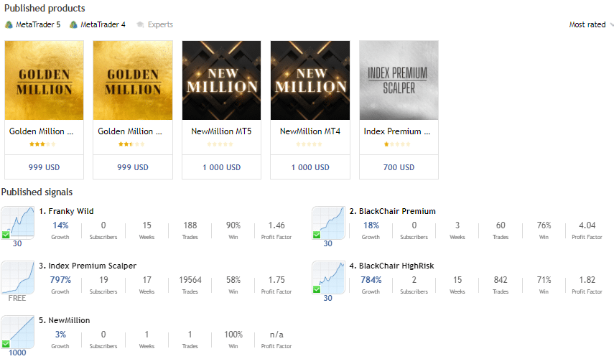Screen dimensions: 614x364
Task: Select the Experts filter tab
Action: pyautogui.click(x=160, y=24)
